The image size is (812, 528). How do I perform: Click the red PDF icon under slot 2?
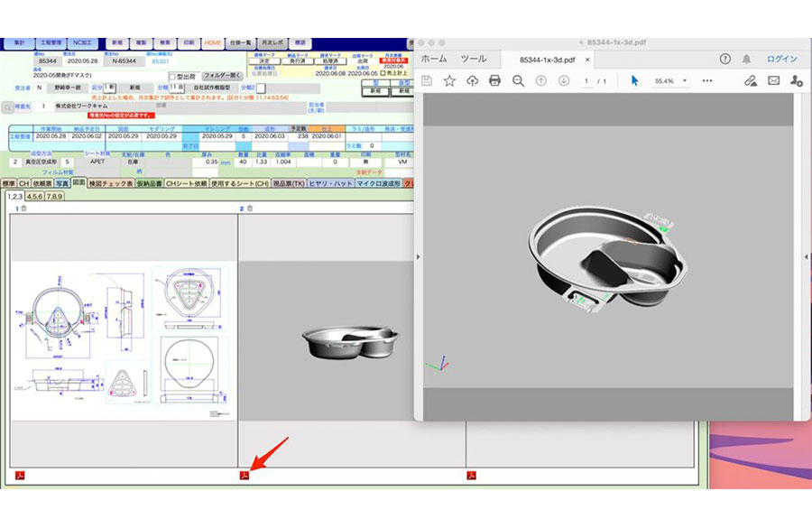tap(244, 476)
